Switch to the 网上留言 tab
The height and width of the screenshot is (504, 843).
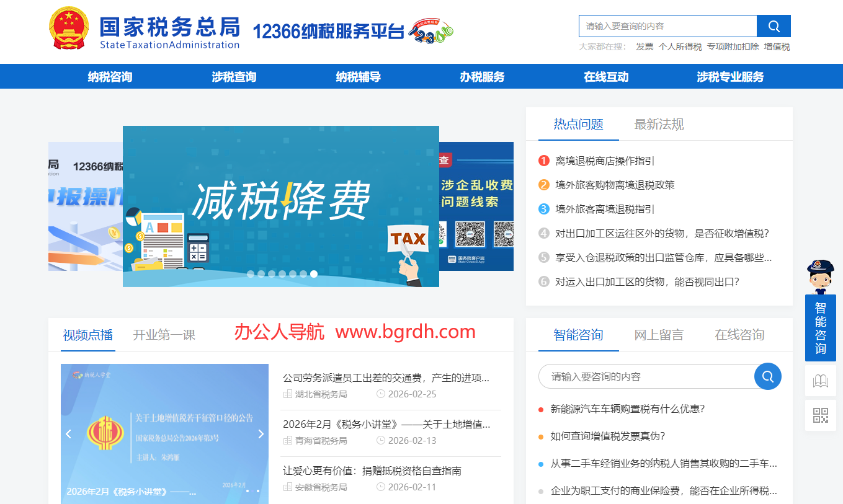[x=659, y=335]
